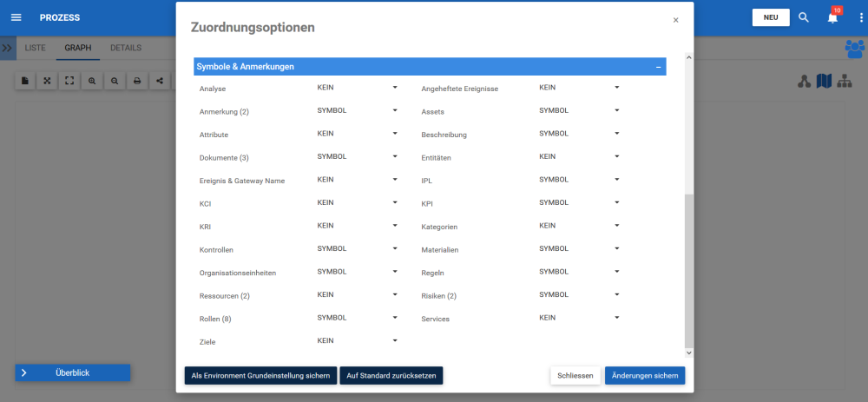Open the Services dropdown
Viewport: 868px width, 402px height.
[x=579, y=318]
